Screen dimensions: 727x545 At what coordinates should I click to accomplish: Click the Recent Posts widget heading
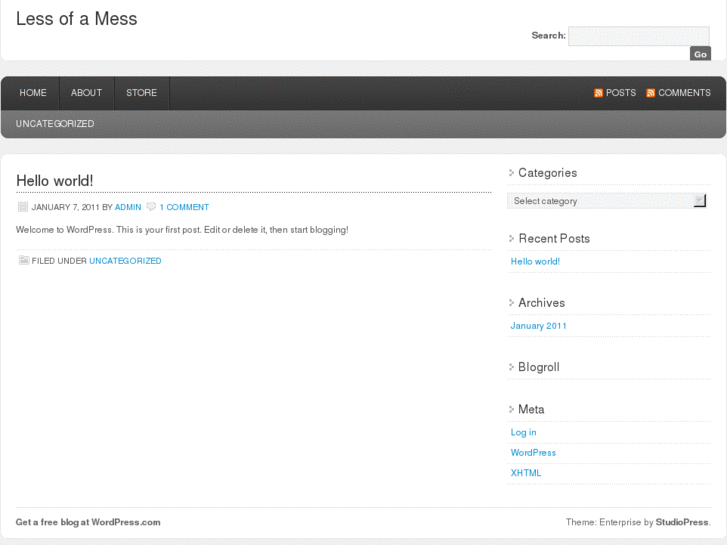click(554, 238)
